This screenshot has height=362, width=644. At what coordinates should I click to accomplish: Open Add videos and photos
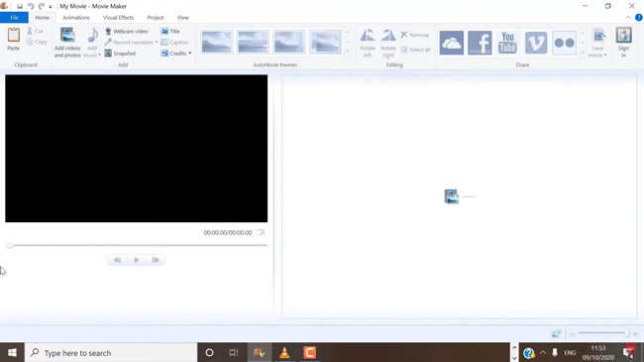click(x=67, y=43)
